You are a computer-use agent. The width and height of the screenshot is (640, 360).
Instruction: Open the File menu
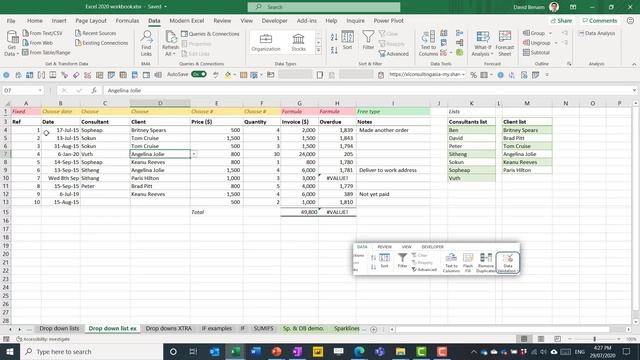[11, 20]
